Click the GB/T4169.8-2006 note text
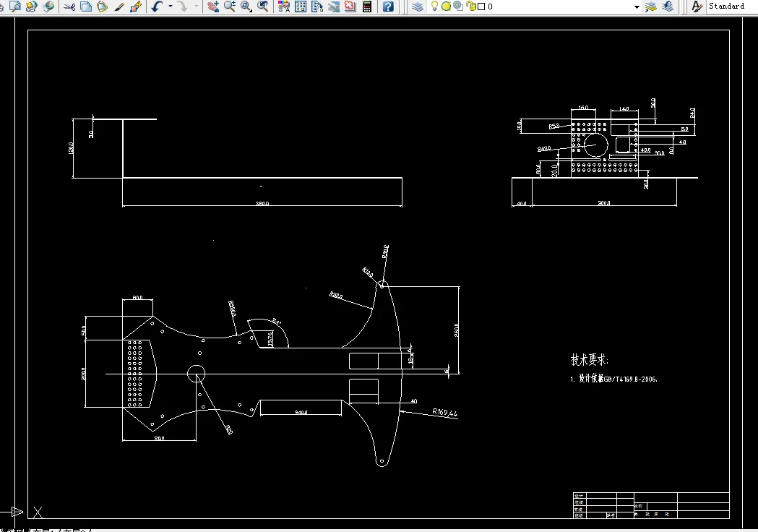Viewport: 758px width, 532px height. point(630,379)
